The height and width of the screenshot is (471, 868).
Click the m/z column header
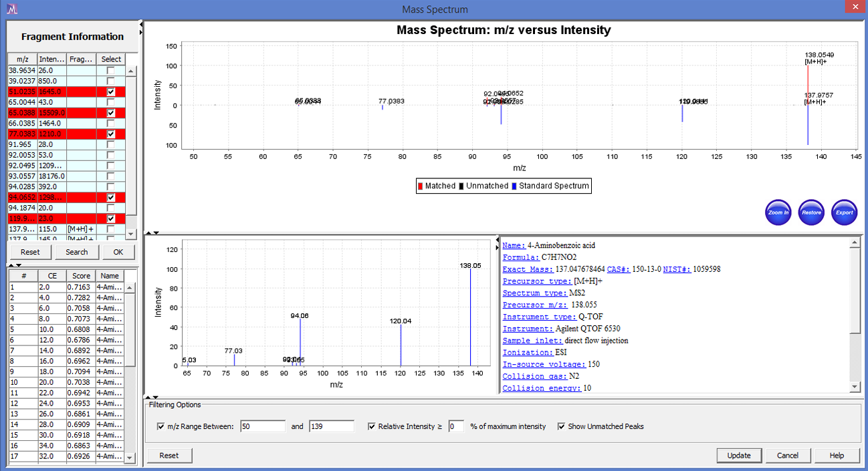click(x=23, y=59)
